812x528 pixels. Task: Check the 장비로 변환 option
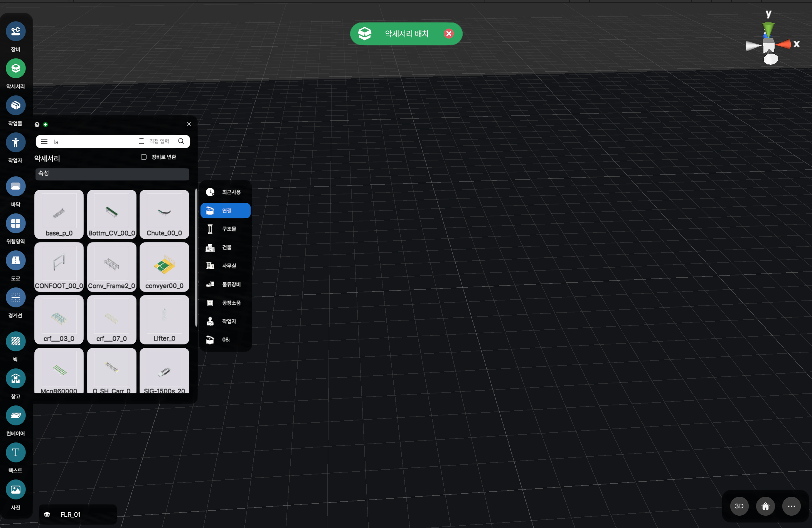coord(144,157)
